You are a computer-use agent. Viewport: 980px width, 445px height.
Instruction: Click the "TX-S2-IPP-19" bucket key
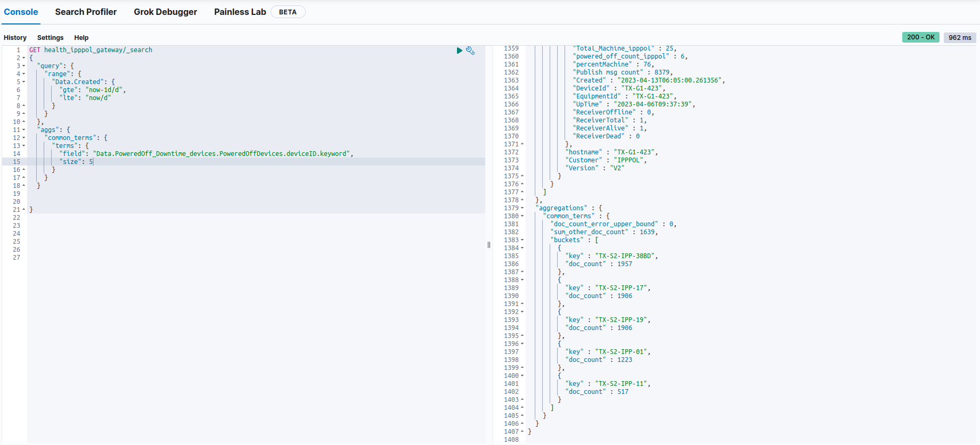(x=621, y=320)
